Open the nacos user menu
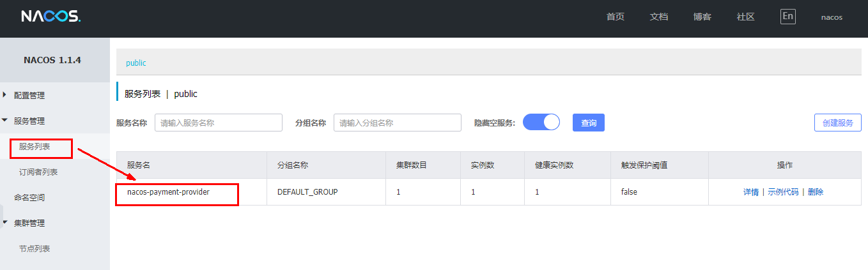This screenshot has height=270, width=868. pos(832,17)
